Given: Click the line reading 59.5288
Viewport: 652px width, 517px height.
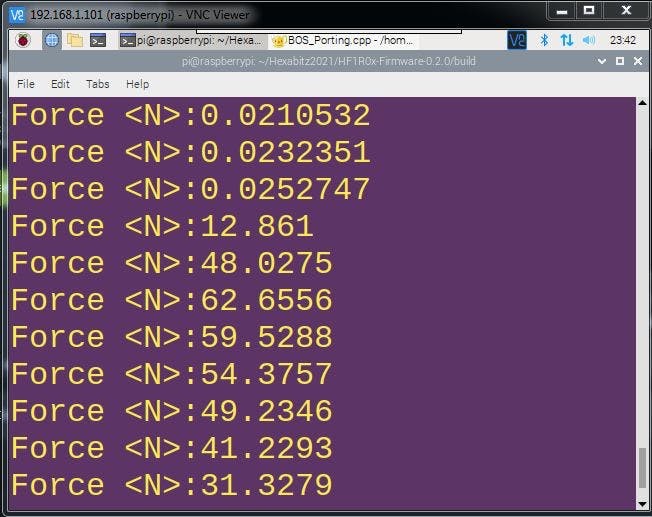Looking at the screenshot, I should pyautogui.click(x=172, y=337).
